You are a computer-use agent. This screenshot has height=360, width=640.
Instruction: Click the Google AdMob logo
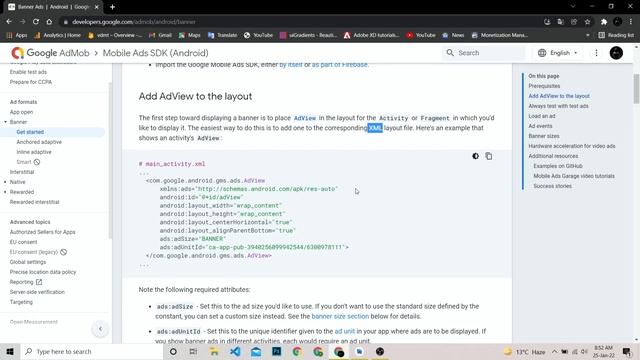pos(50,53)
